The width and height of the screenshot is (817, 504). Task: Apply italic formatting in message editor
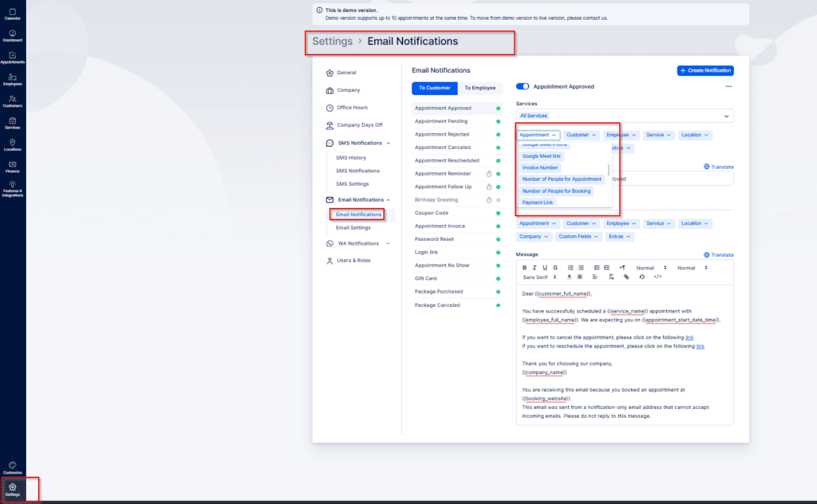pos(535,268)
